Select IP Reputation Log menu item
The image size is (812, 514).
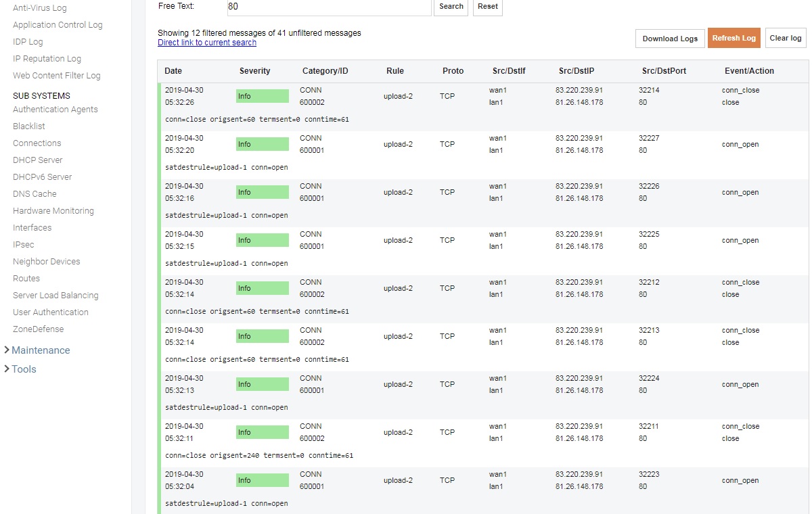click(x=47, y=59)
